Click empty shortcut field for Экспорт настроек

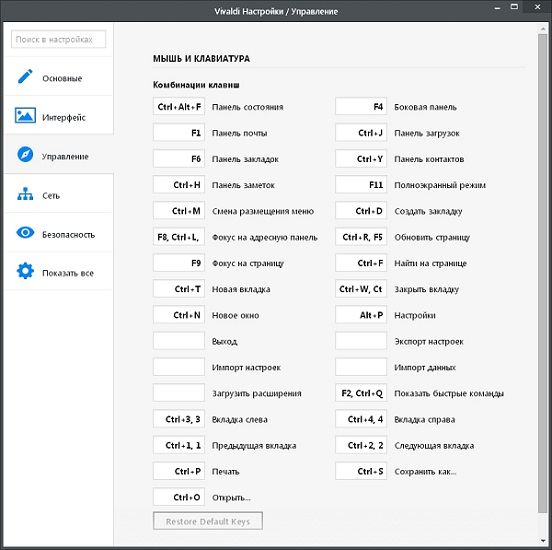[361, 341]
